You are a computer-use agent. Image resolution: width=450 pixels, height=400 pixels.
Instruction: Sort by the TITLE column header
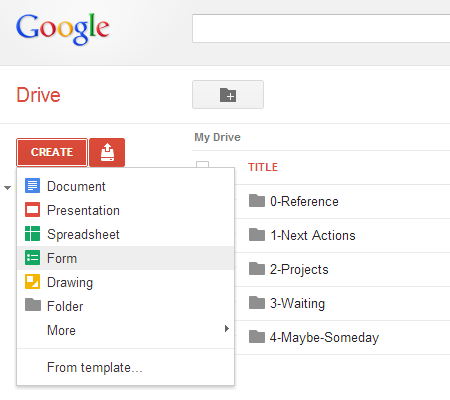(263, 167)
